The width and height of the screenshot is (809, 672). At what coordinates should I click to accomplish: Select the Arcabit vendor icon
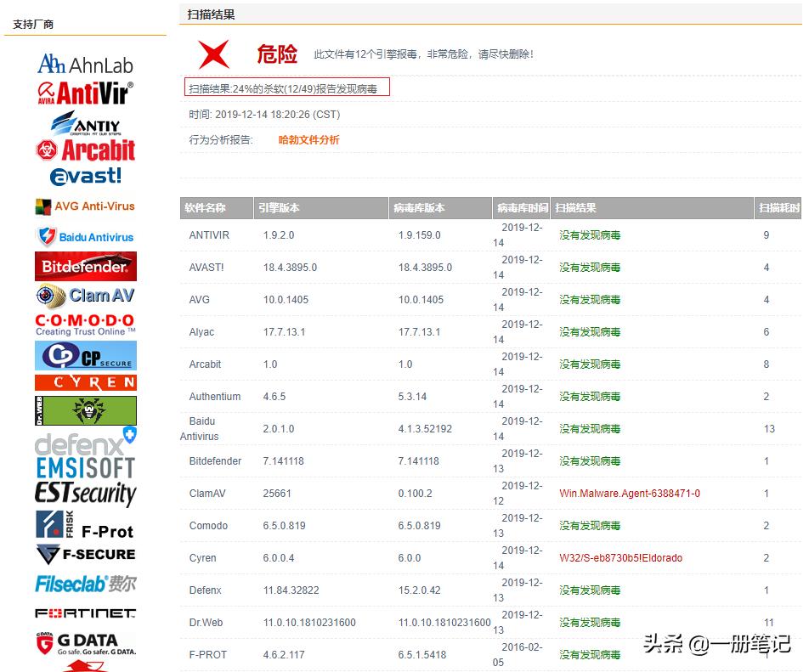coord(85,150)
